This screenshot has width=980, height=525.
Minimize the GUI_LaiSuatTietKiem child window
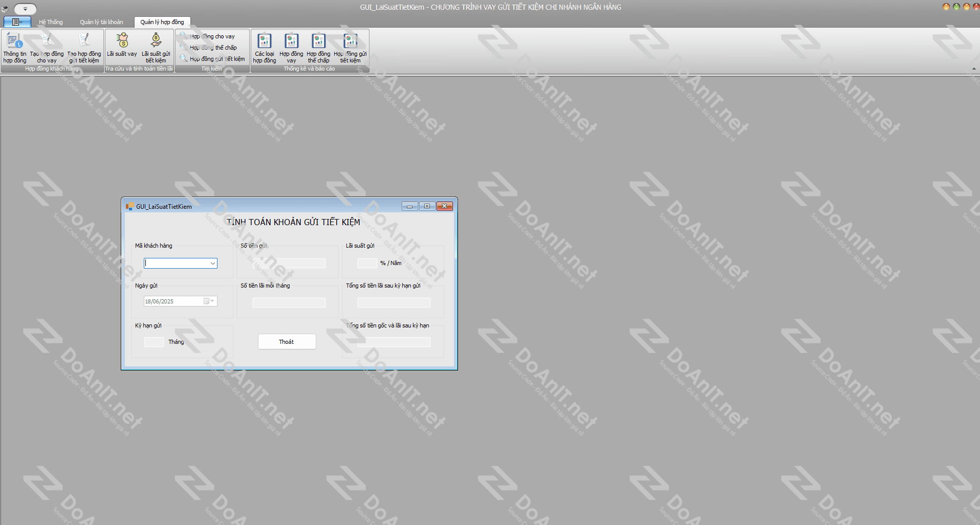(x=410, y=206)
